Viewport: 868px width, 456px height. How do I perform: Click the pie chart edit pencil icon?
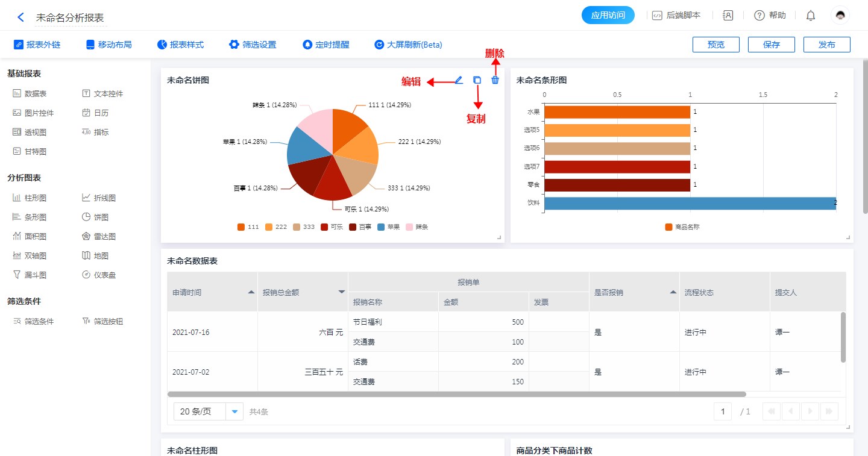(x=459, y=80)
